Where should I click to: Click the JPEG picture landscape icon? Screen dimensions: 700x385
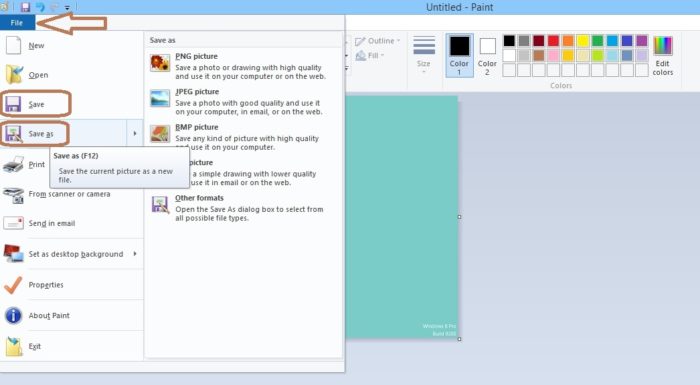pyautogui.click(x=160, y=98)
